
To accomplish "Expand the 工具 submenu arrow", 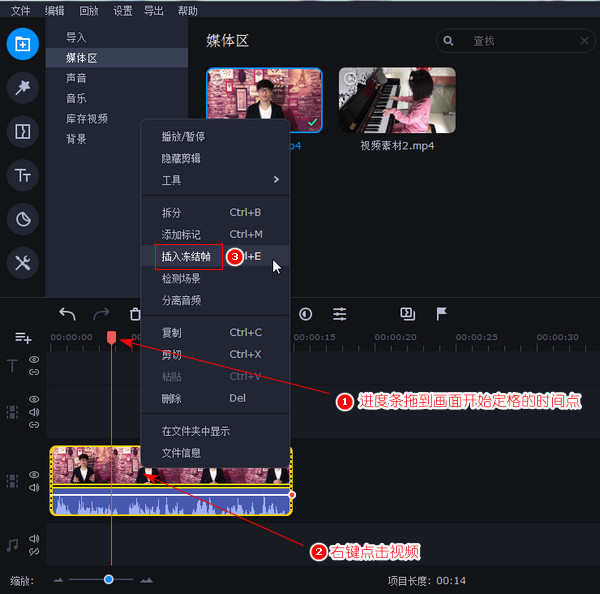I will pos(276,180).
